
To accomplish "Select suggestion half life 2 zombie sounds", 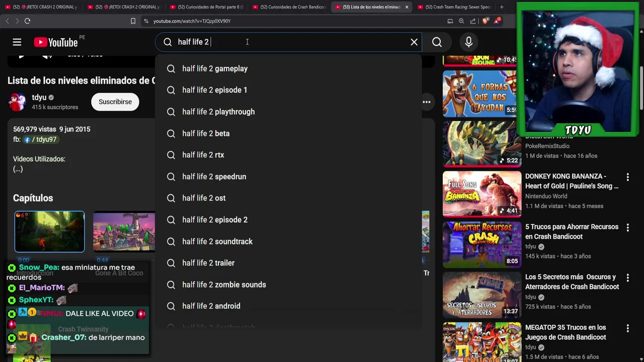I will (x=288, y=285).
